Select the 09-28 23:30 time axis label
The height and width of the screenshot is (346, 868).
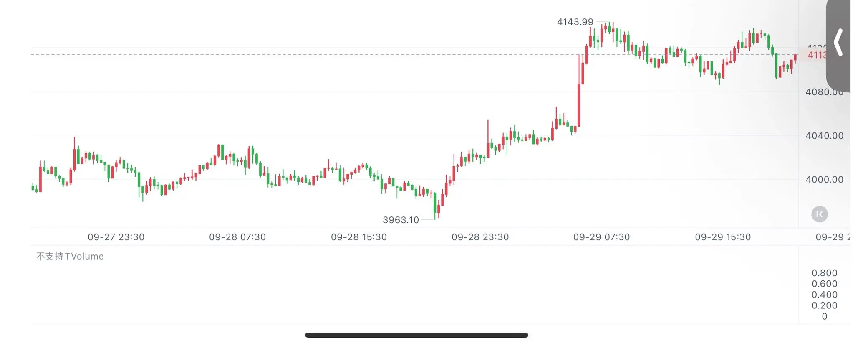(x=480, y=237)
